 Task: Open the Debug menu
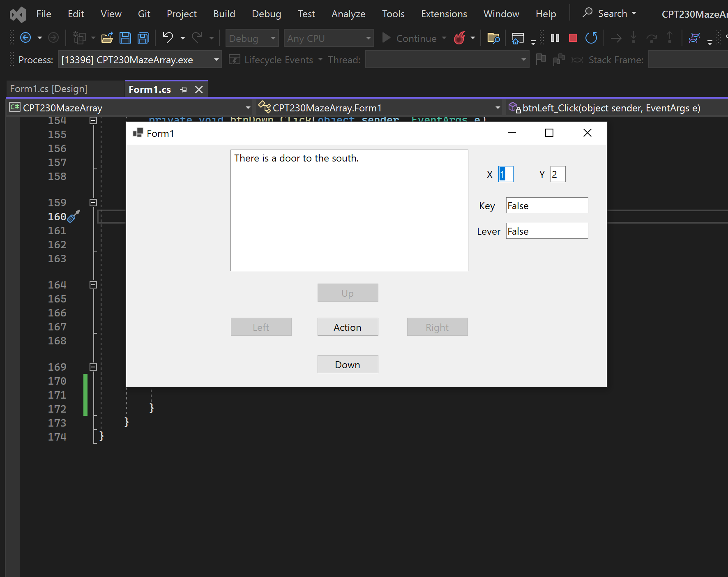click(x=266, y=14)
